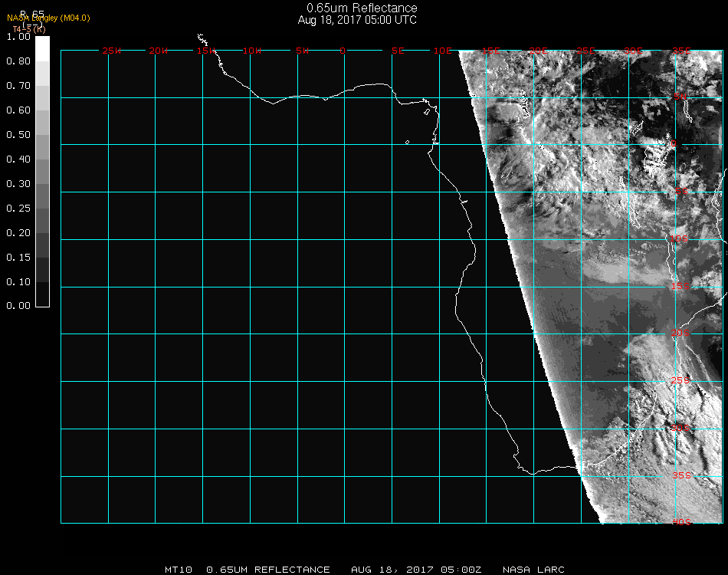Screen dimensions: 728x575
Task: Click the 'NASA LARC' footer text
Action: pyautogui.click(x=533, y=570)
